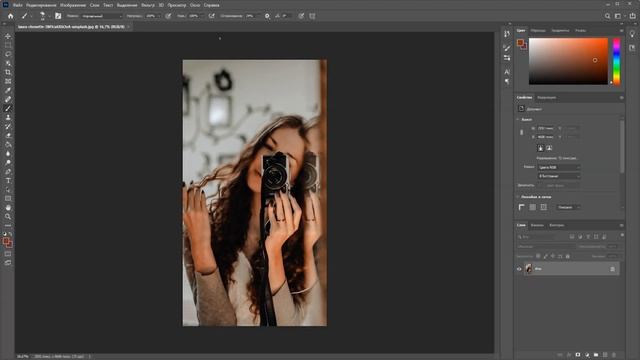Create a new group folder icon
The image size is (640, 360).
[x=596, y=355]
